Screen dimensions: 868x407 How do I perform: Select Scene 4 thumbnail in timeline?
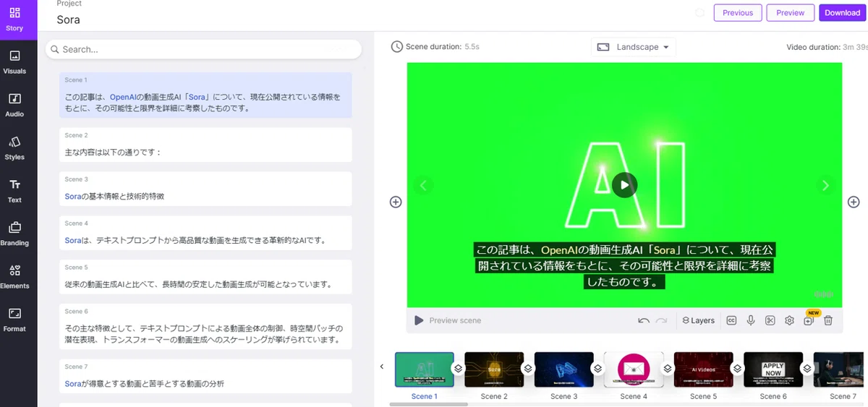(x=634, y=369)
